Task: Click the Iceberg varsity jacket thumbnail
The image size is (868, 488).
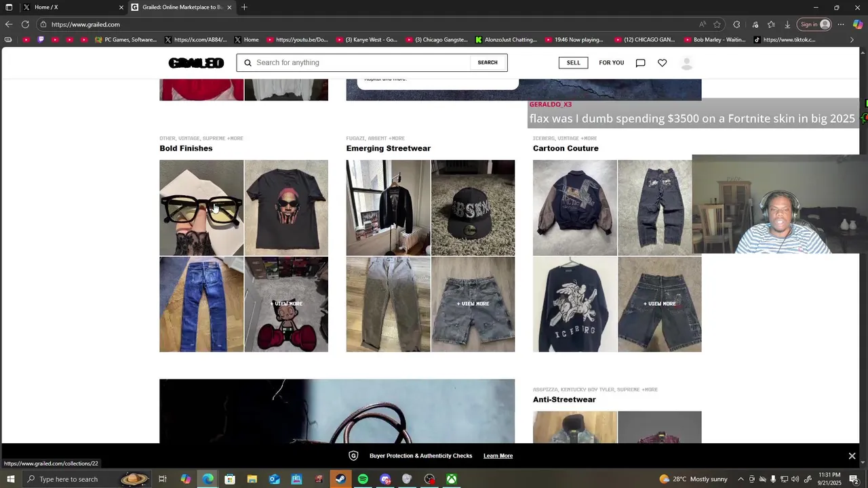Action: tap(574, 207)
